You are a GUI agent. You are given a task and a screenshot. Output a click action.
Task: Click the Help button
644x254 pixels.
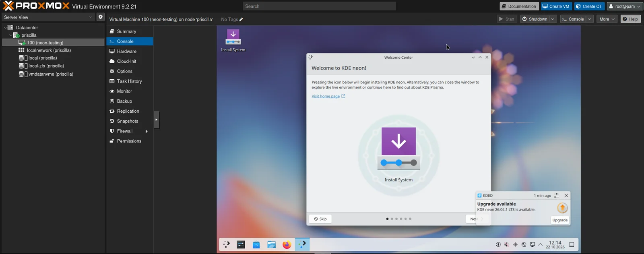pyautogui.click(x=630, y=19)
